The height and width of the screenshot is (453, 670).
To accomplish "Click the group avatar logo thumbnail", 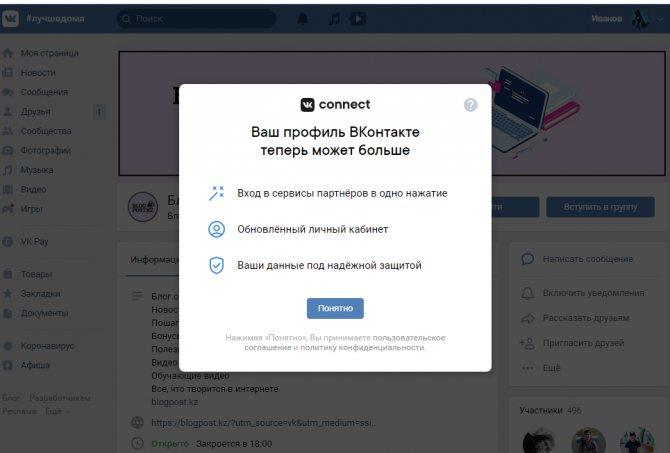I will click(143, 207).
